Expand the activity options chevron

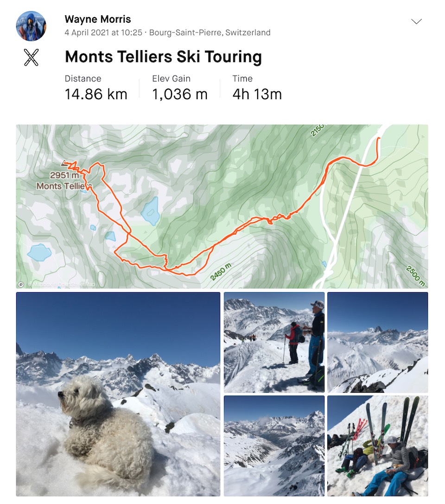416,21
